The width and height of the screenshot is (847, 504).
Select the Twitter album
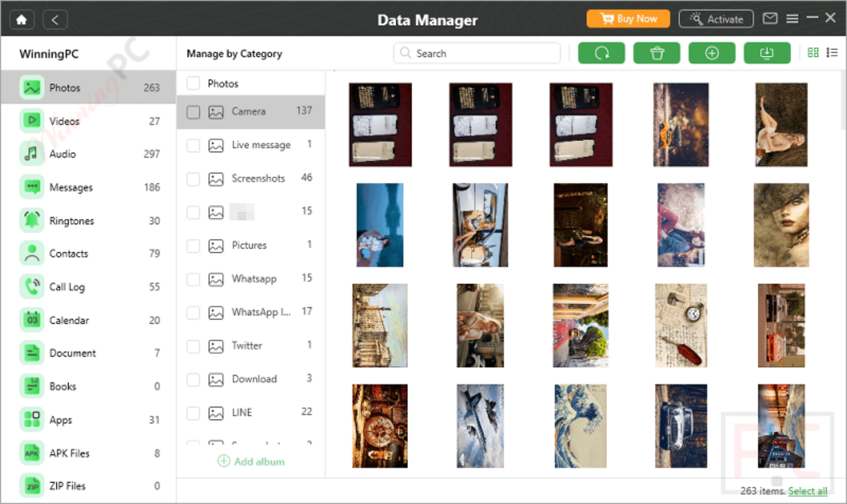click(x=251, y=346)
